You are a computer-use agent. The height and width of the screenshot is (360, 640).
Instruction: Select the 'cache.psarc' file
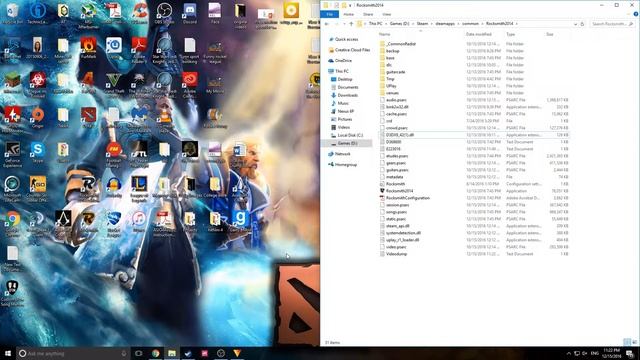click(473, 114)
